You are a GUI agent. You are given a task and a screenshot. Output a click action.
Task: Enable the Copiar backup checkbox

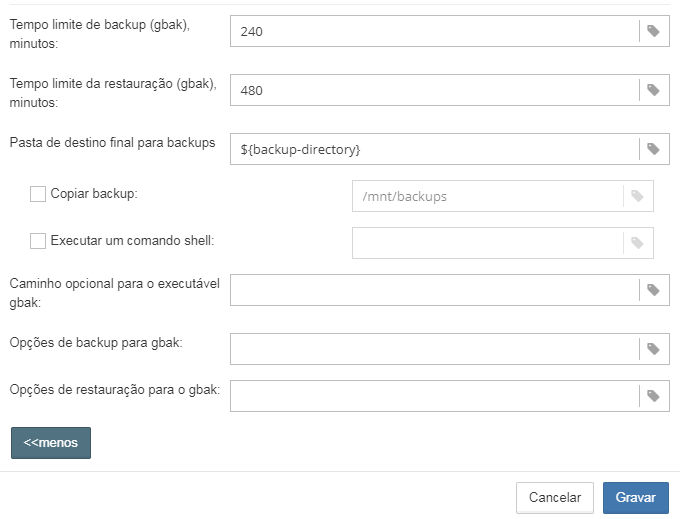38,194
